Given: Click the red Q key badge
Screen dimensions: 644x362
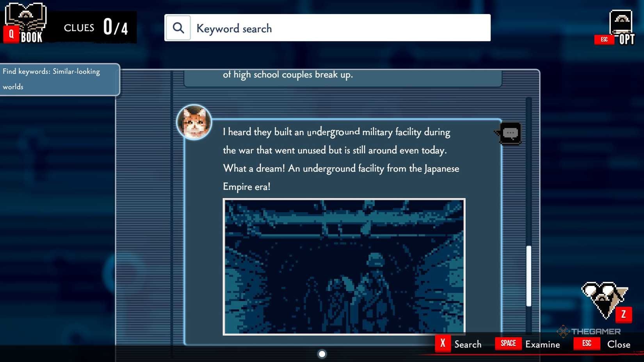Looking at the screenshot, I should [11, 34].
